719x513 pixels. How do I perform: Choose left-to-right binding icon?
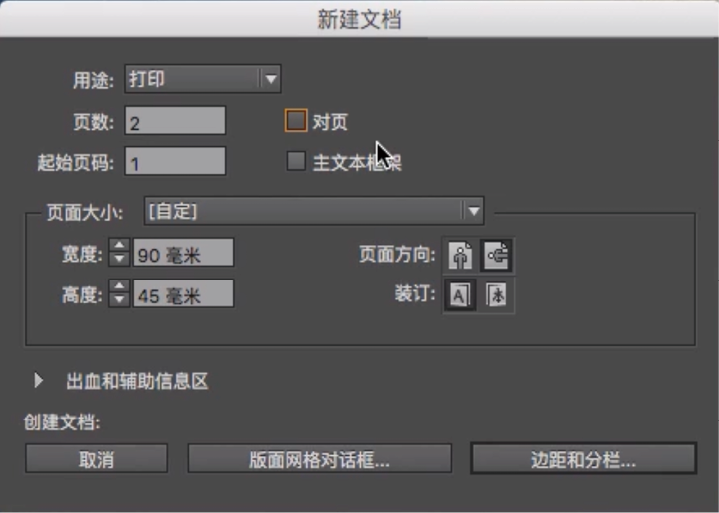460,295
